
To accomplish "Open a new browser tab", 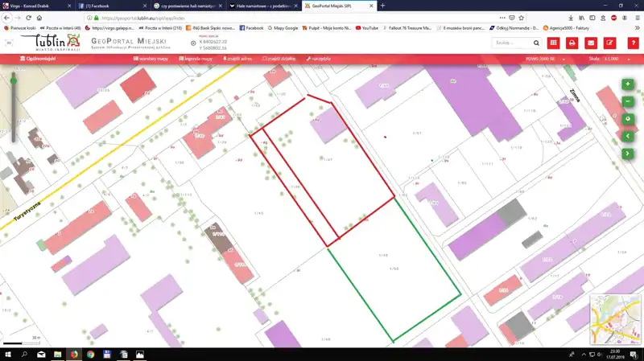I will click(382, 6).
